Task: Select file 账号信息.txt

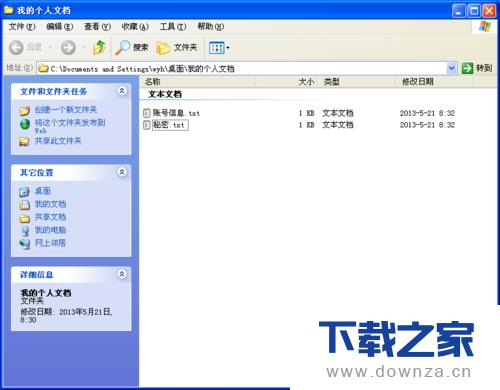Action: (176, 113)
